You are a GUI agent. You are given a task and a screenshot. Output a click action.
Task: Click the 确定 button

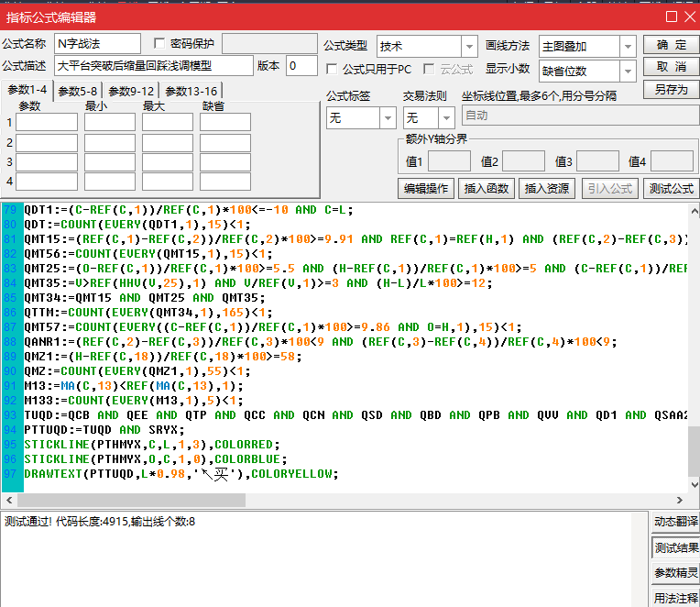[671, 45]
